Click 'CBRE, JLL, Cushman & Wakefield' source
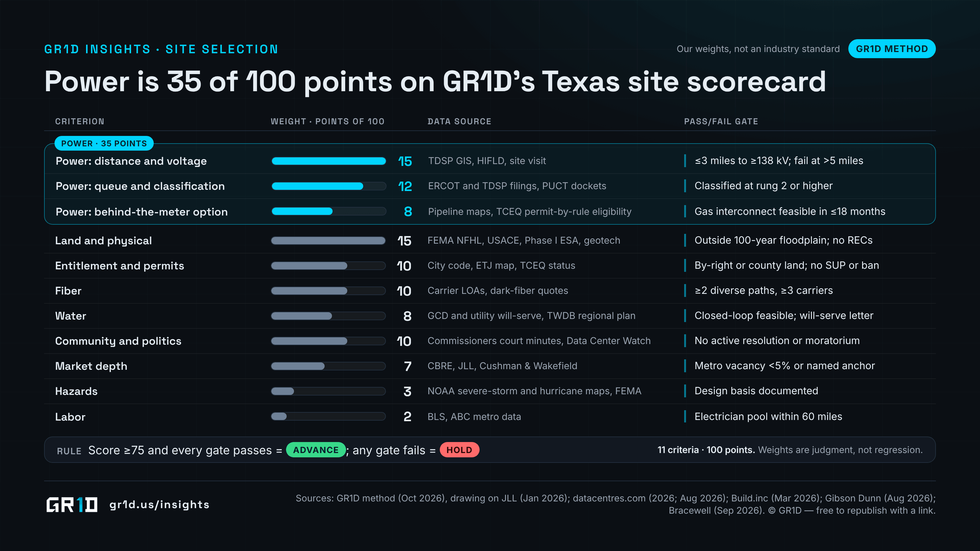This screenshot has width=980, height=551. [502, 366]
